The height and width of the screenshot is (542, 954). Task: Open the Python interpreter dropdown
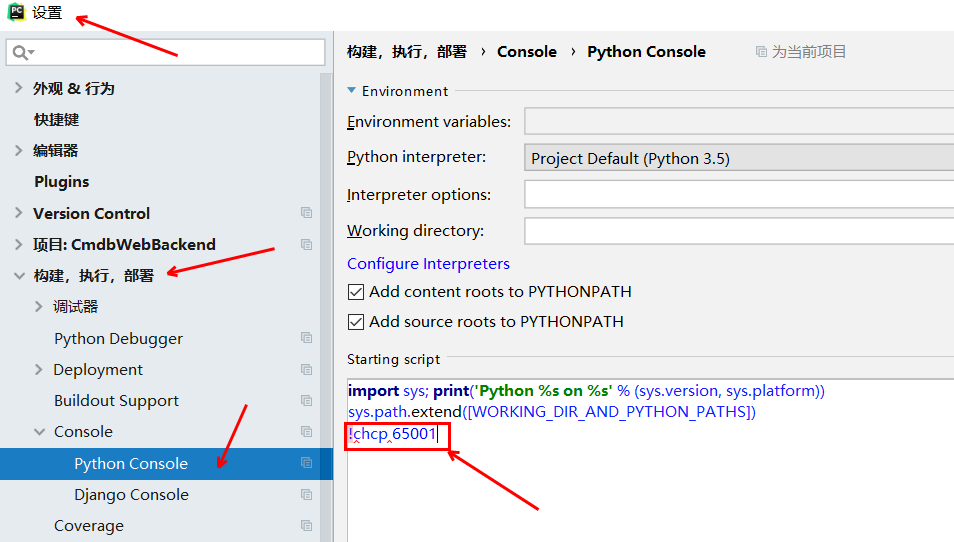click(x=739, y=158)
